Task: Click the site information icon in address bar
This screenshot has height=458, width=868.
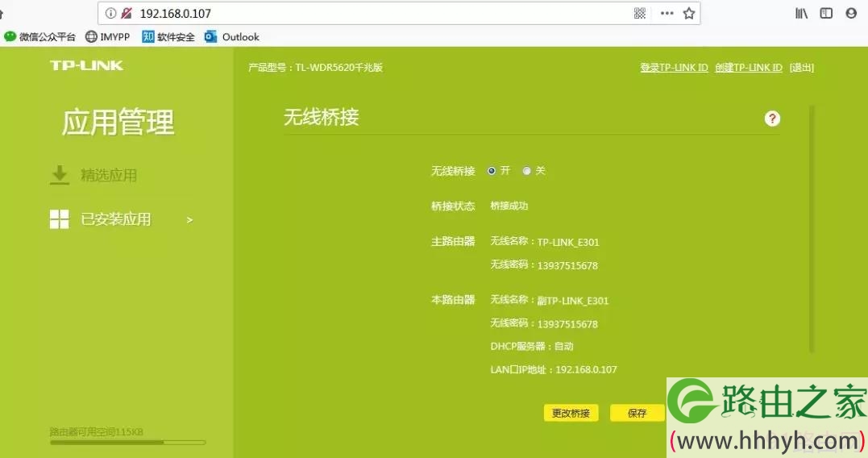Action: pyautogui.click(x=110, y=13)
